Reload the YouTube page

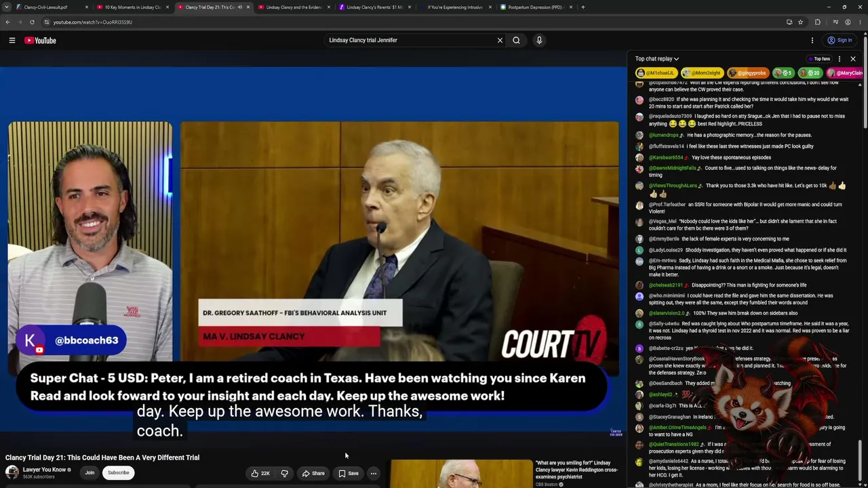32,22
